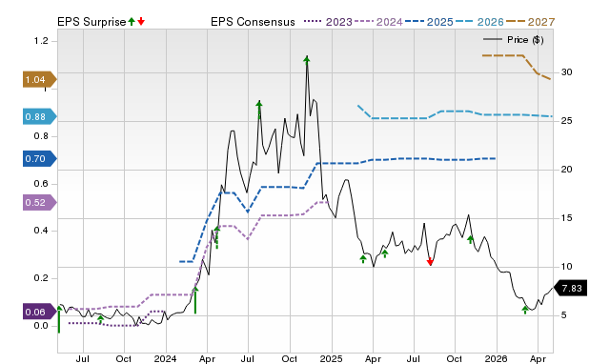Click the black 7.83 current price tag
This screenshot has width=610, height=364.
click(570, 288)
